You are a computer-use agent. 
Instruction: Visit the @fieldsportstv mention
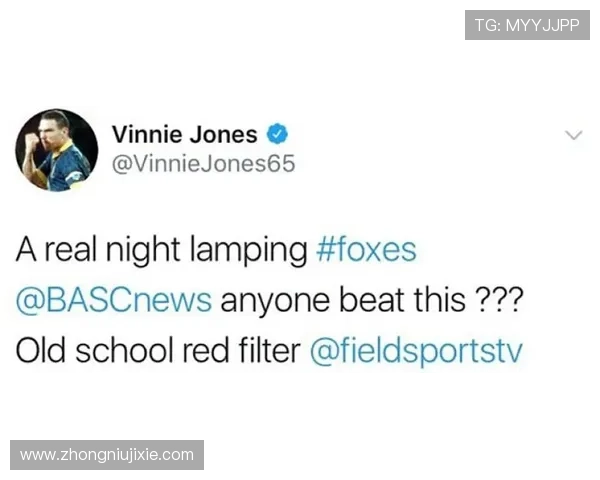click(416, 351)
